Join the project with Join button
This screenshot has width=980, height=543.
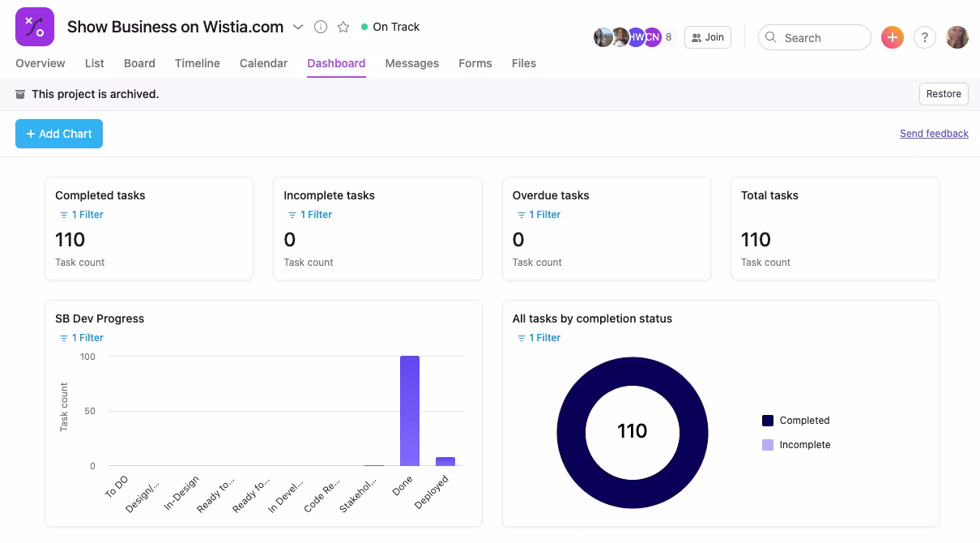708,37
